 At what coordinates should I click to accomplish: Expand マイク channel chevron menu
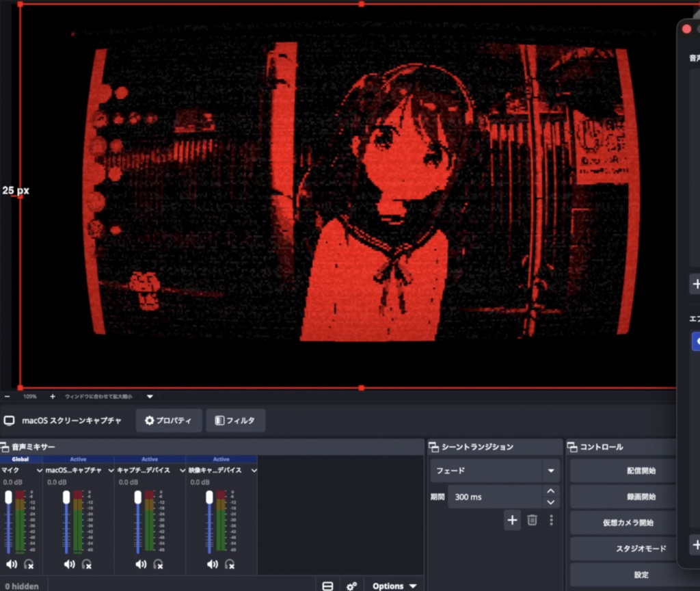point(39,471)
